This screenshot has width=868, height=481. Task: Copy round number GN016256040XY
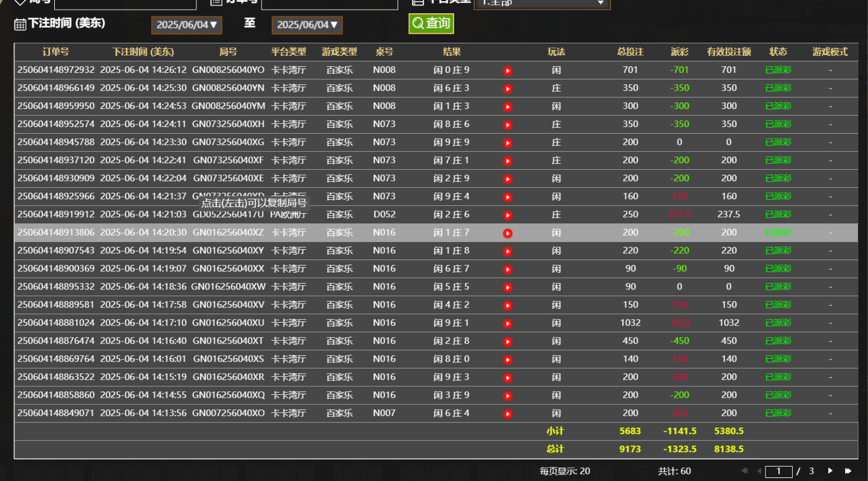point(228,250)
